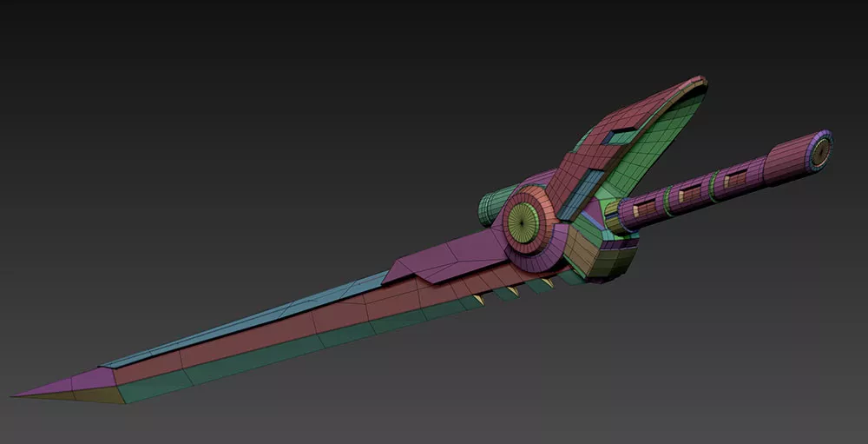This screenshot has width=868, height=444.
Task: Click the middle orange inset on the handle
Action: pyautogui.click(x=693, y=193)
